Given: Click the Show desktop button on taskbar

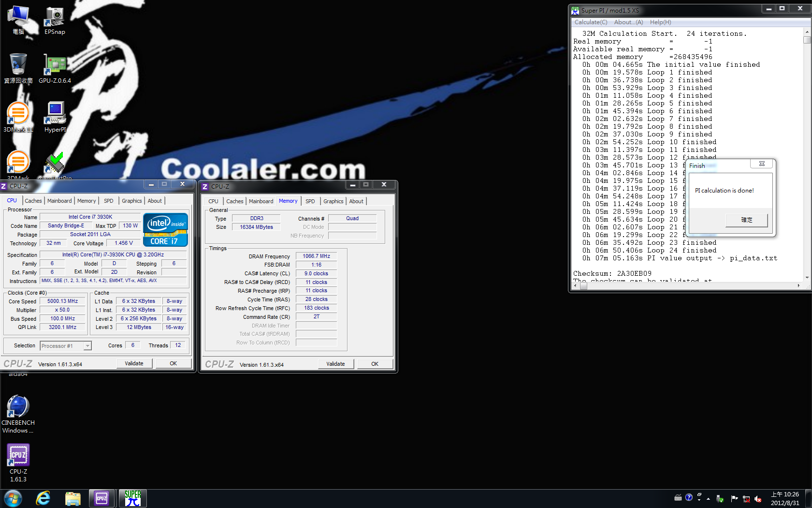Looking at the screenshot, I should [x=809, y=498].
